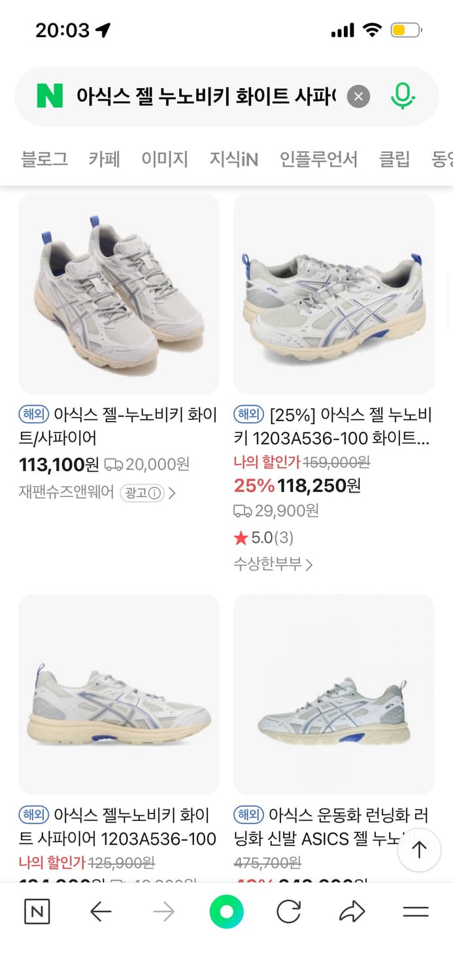Tap the search input field
Image resolution: width=453 pixels, height=980 pixels.
196,95
